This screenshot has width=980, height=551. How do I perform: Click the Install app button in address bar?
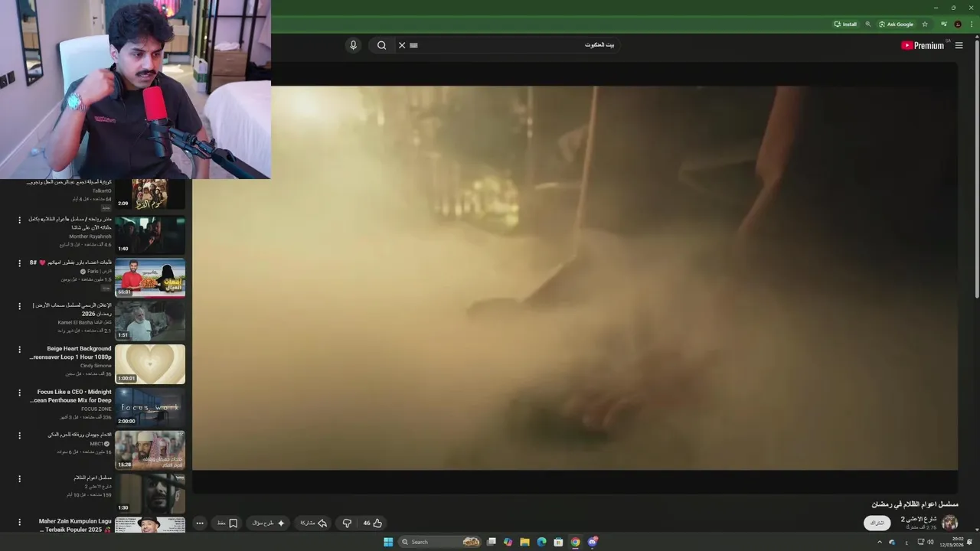(x=846, y=24)
